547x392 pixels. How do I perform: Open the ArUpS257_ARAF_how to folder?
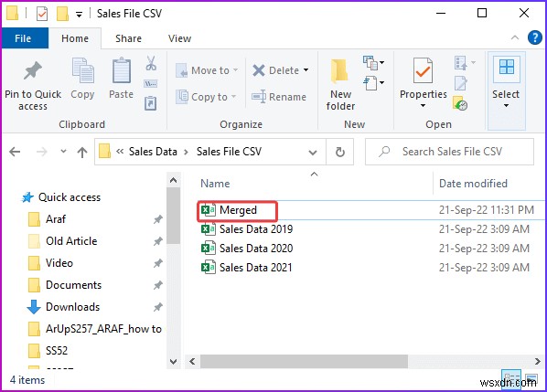coord(94,329)
